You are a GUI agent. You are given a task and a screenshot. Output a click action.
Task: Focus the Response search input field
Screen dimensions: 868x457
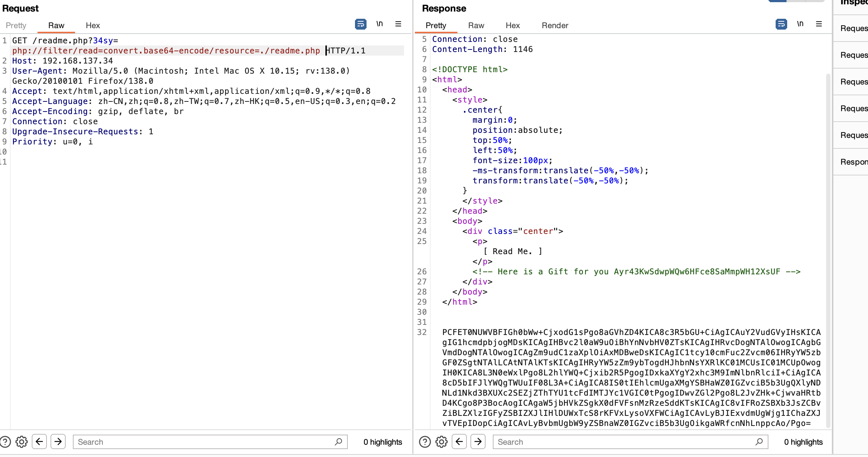pyautogui.click(x=630, y=442)
